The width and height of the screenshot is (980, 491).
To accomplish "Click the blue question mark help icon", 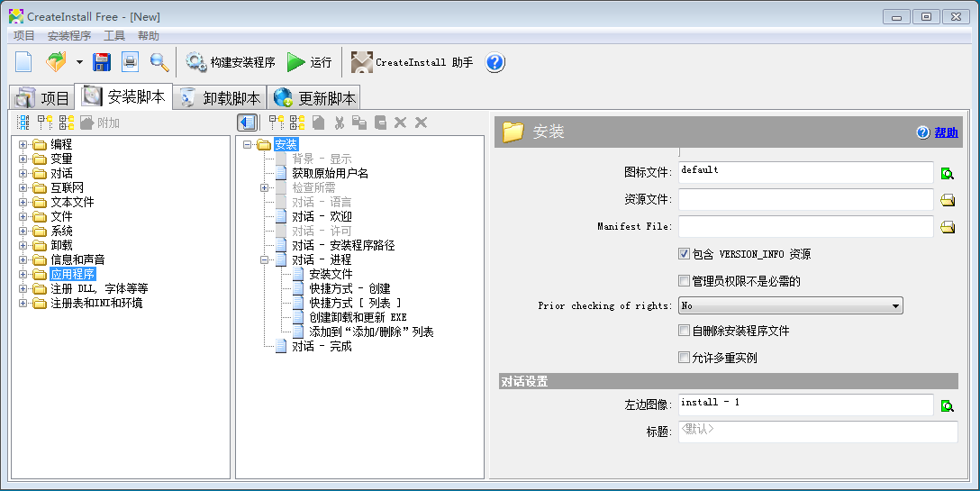I will 495,62.
